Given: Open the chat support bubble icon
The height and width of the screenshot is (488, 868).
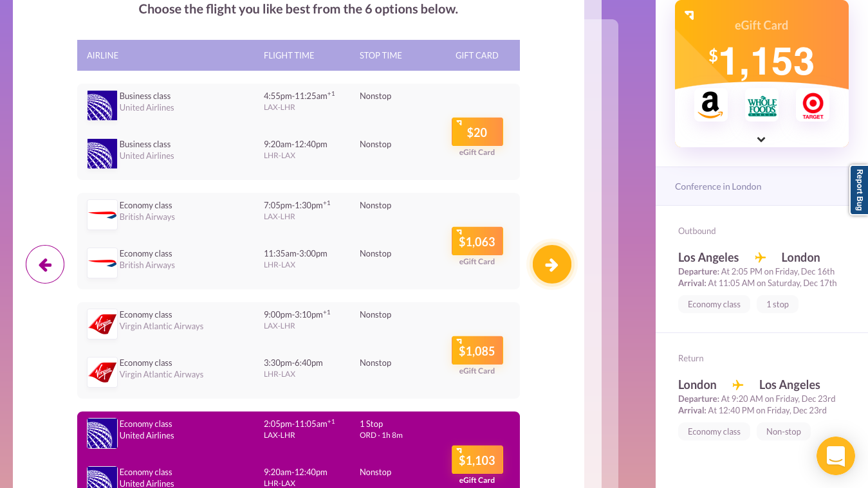Looking at the screenshot, I should (x=835, y=456).
